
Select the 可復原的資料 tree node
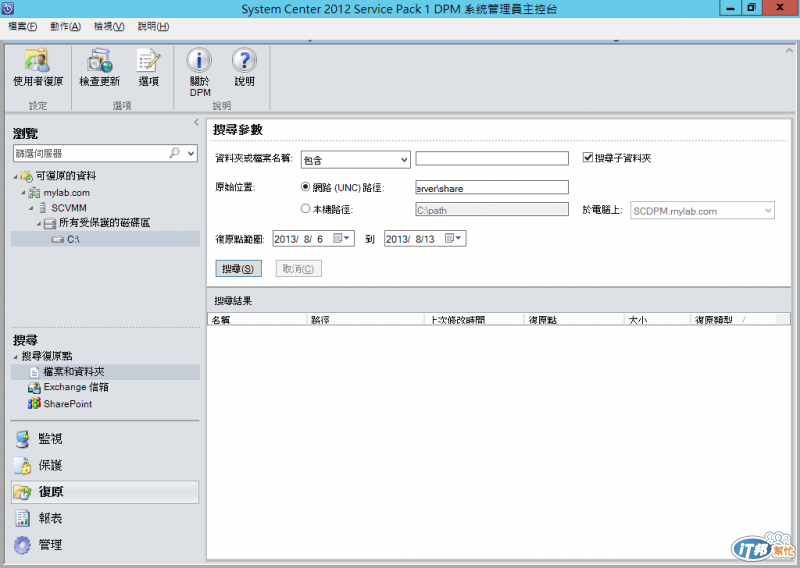coord(66,176)
